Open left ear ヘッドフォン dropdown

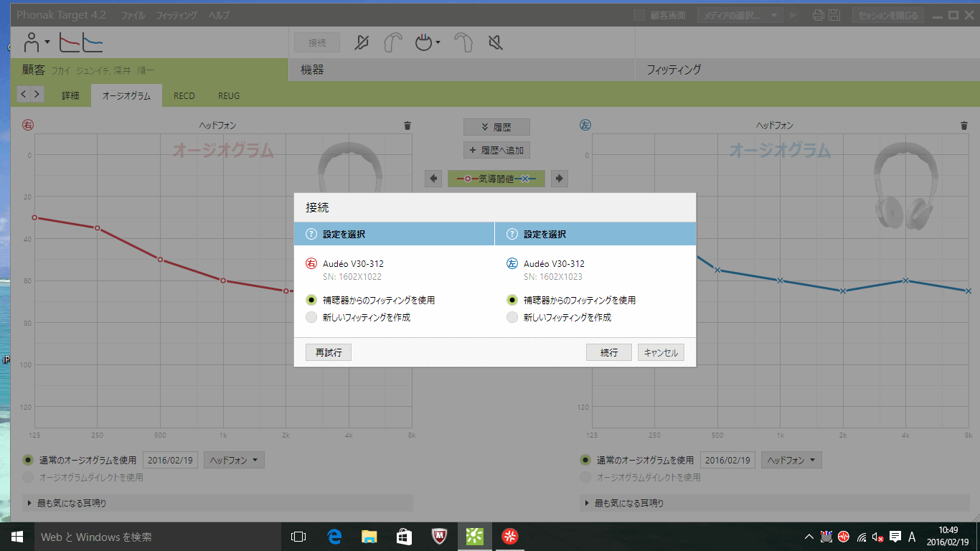791,460
